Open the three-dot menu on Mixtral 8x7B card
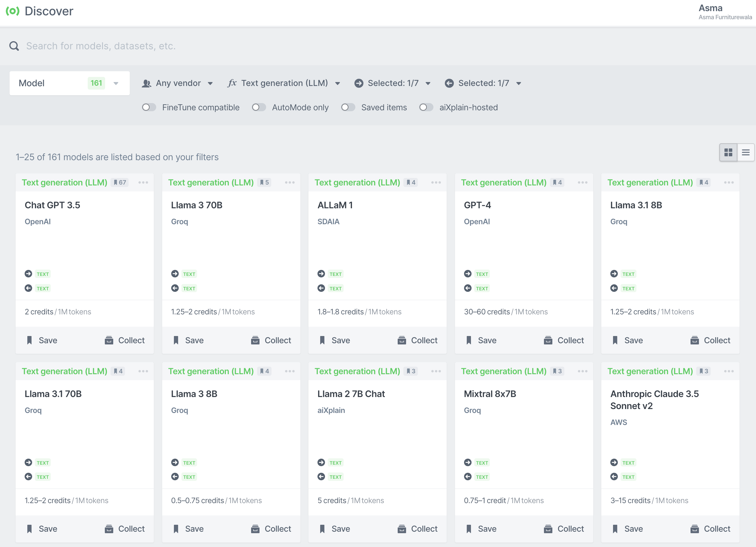 [583, 371]
